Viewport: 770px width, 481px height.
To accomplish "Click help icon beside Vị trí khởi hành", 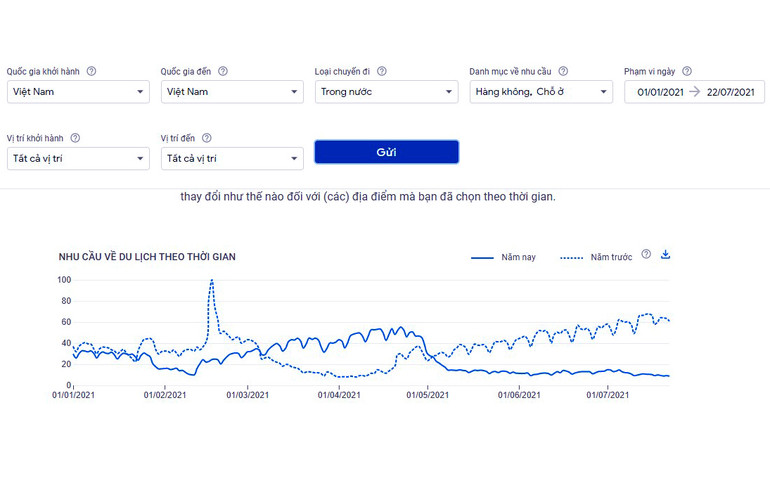I will click(x=75, y=138).
